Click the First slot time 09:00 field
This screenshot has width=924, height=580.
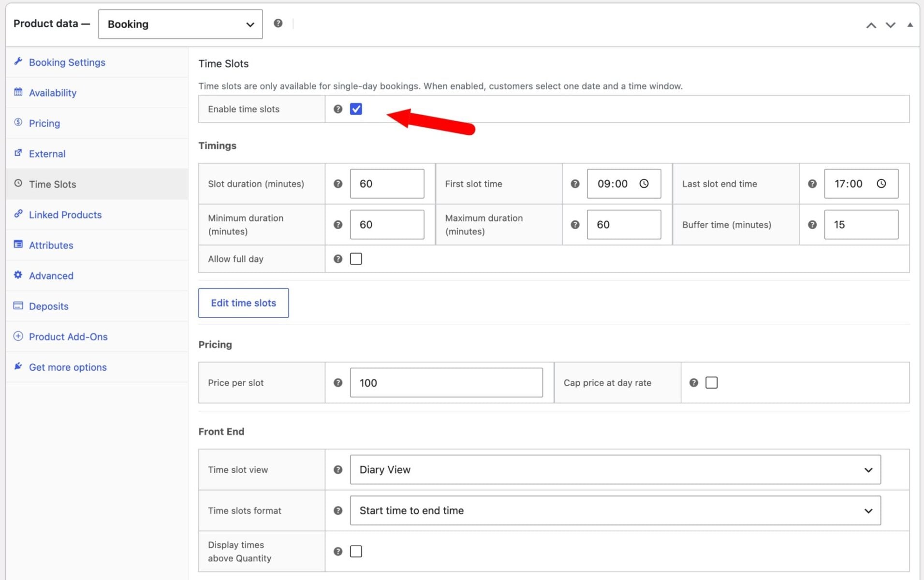624,184
